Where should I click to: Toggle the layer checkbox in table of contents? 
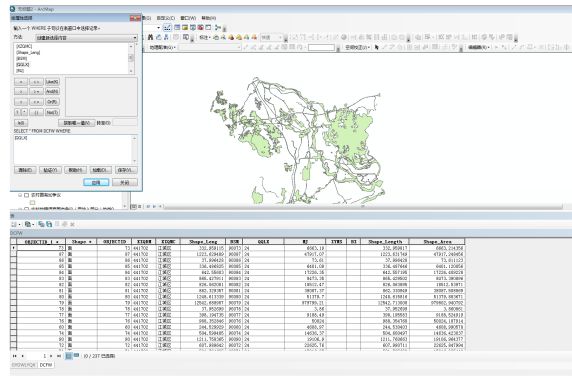[26, 195]
